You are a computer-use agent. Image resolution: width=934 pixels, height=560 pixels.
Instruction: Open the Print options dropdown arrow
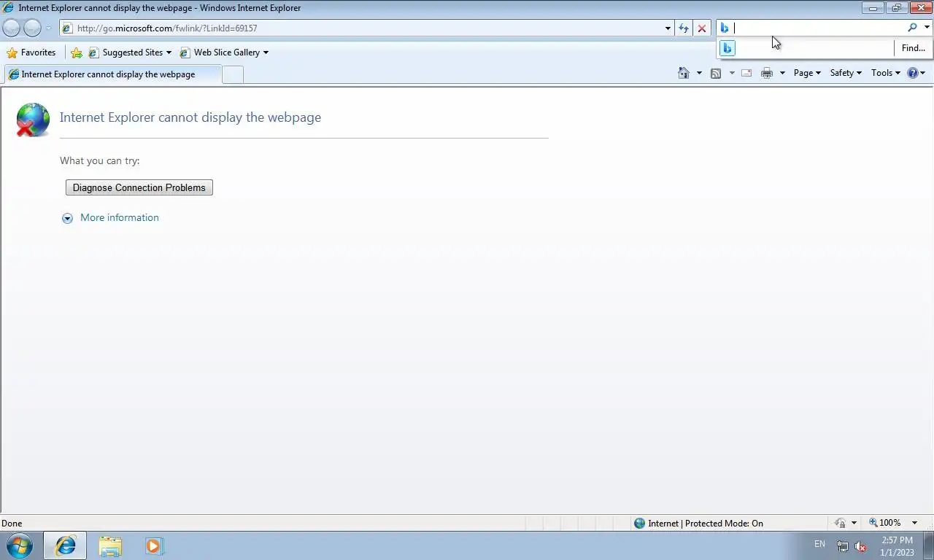pos(782,73)
